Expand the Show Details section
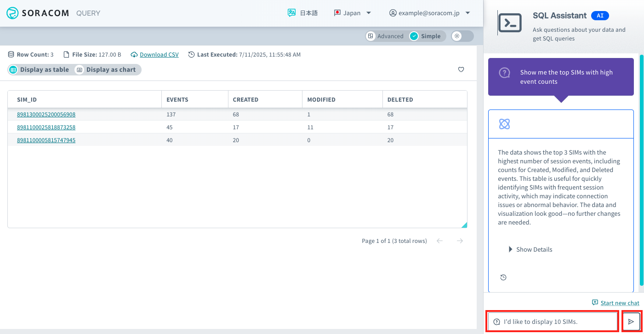This screenshot has height=334, width=644. coord(531,249)
